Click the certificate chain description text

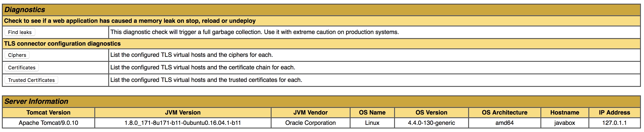click(203, 68)
